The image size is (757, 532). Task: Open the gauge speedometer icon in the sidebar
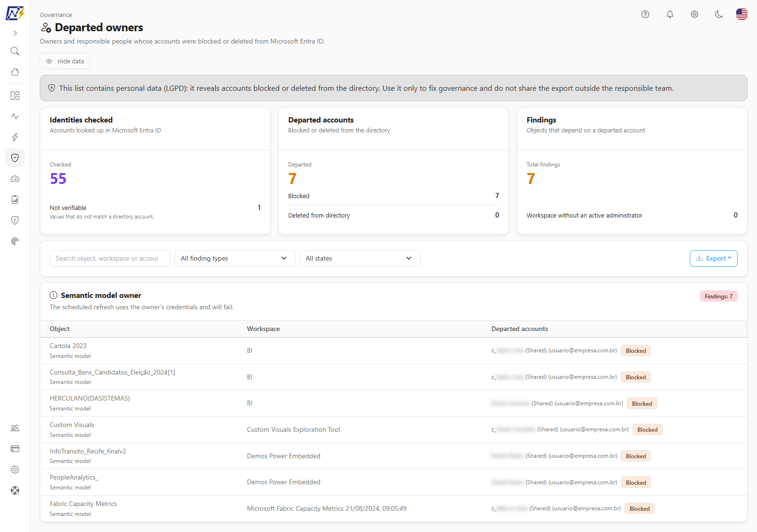[x=15, y=179]
